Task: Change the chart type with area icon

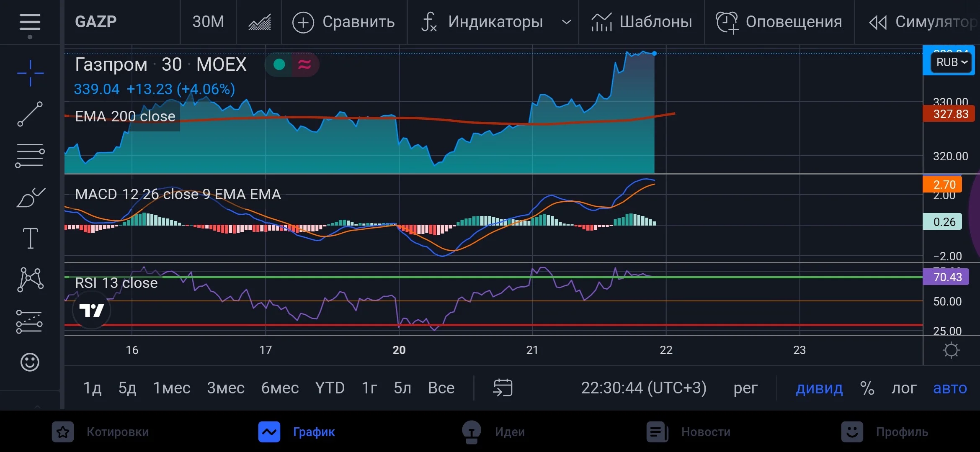Action: 260,22
